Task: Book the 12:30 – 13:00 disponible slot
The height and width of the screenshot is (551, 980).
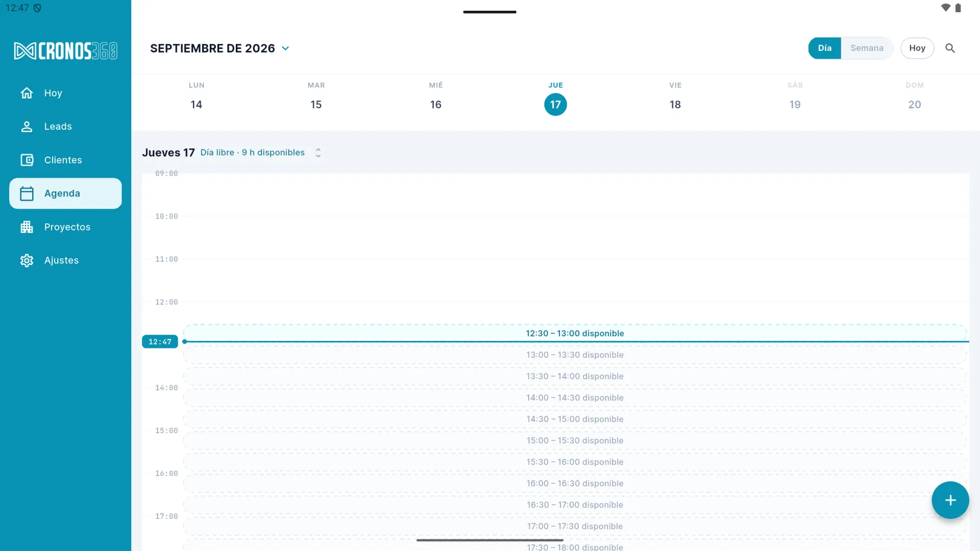Action: tap(575, 333)
